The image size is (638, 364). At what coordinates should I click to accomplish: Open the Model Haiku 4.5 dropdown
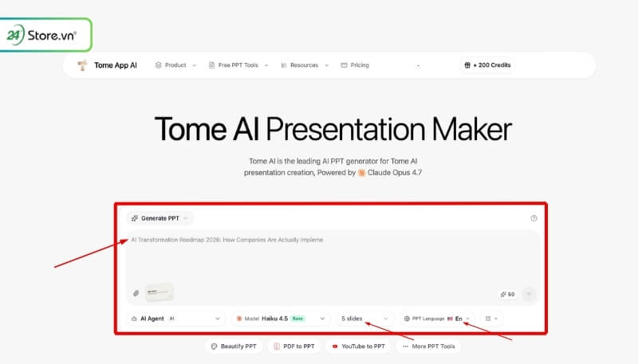tap(282, 319)
